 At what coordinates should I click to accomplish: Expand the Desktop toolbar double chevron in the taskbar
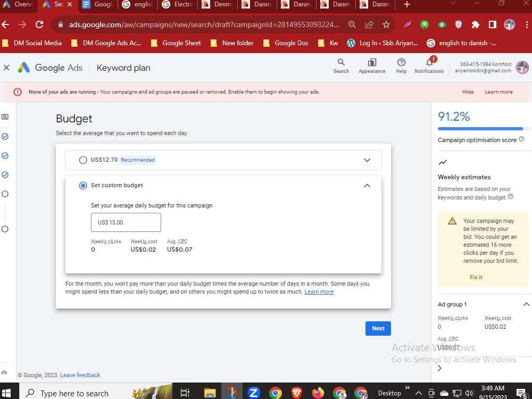(x=408, y=388)
